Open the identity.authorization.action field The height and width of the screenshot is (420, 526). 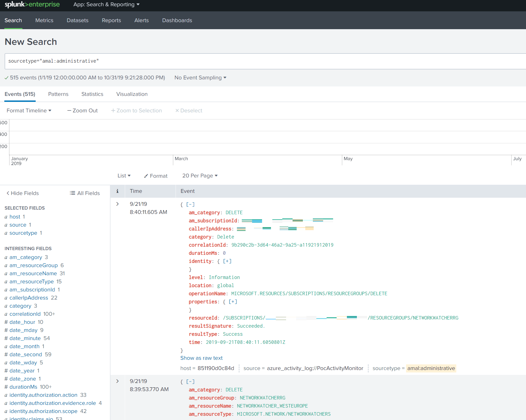[43, 395]
